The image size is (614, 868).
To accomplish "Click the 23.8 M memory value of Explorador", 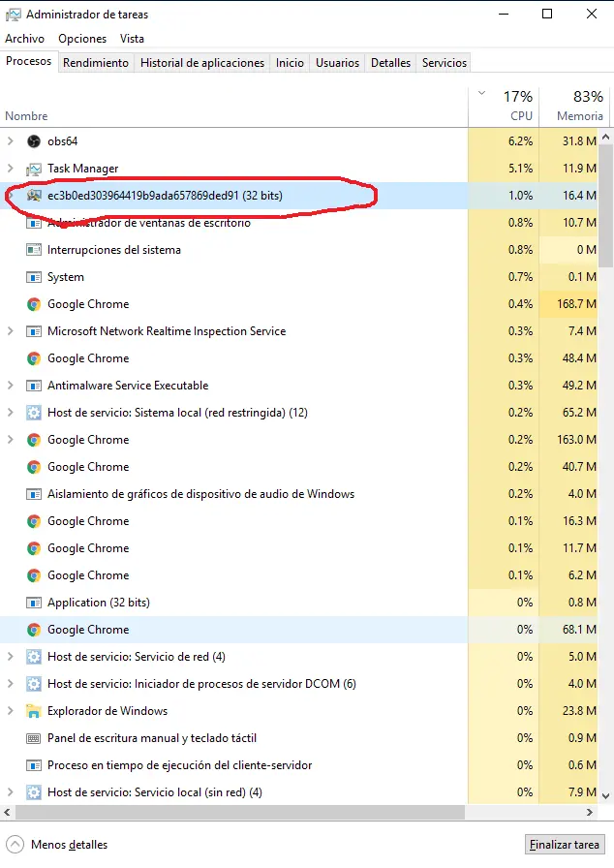I will point(579,711).
